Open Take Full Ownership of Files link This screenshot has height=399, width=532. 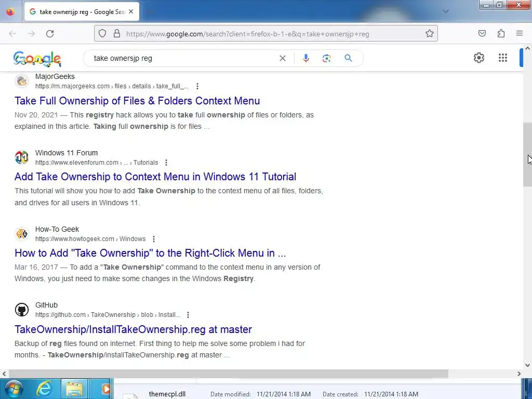[x=137, y=101]
